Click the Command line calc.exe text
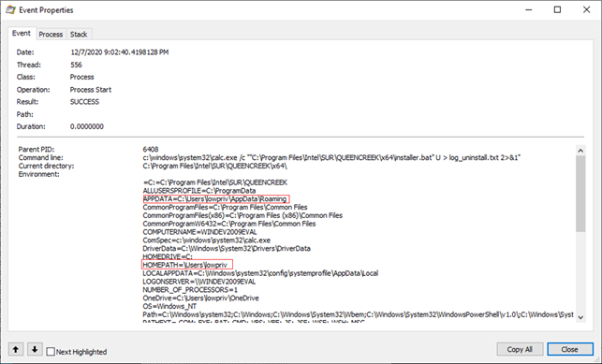The width and height of the screenshot is (602, 364). tap(331, 157)
